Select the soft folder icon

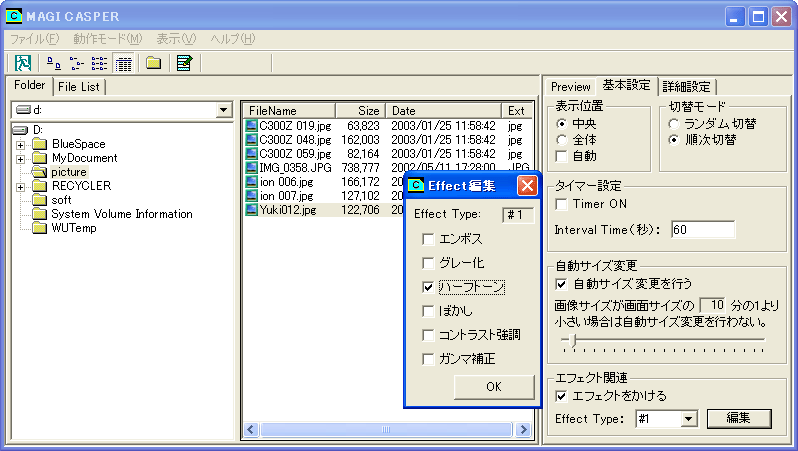point(40,200)
